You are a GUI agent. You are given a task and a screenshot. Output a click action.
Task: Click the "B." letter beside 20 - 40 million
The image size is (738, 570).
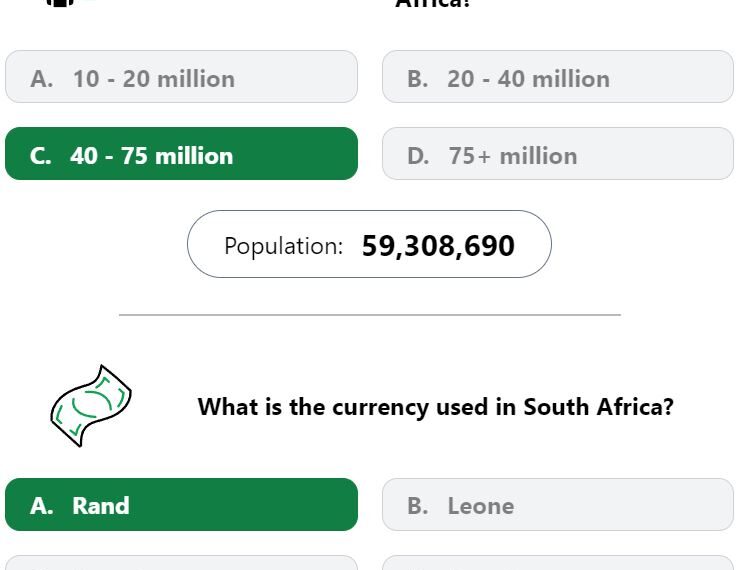tap(418, 79)
